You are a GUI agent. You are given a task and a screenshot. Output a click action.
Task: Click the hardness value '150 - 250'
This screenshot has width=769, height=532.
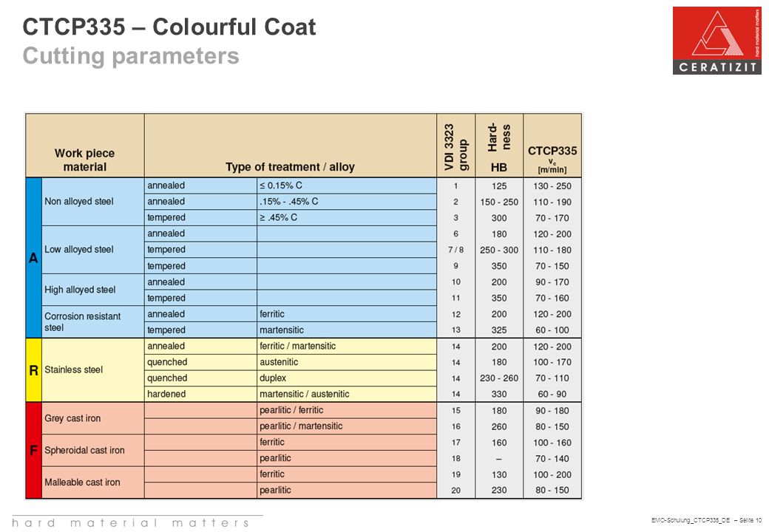[x=499, y=202]
